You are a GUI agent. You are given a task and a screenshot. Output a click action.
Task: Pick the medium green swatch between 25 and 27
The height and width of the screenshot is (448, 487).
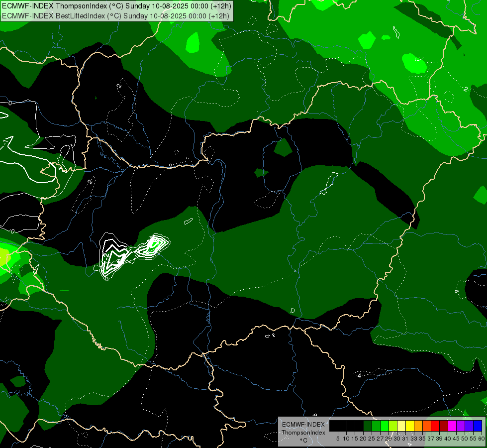pos(376,426)
